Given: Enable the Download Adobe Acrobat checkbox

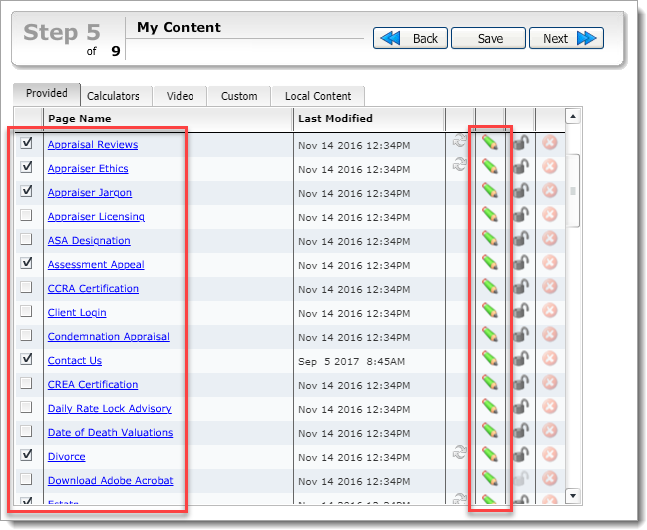Looking at the screenshot, I should (x=26, y=479).
